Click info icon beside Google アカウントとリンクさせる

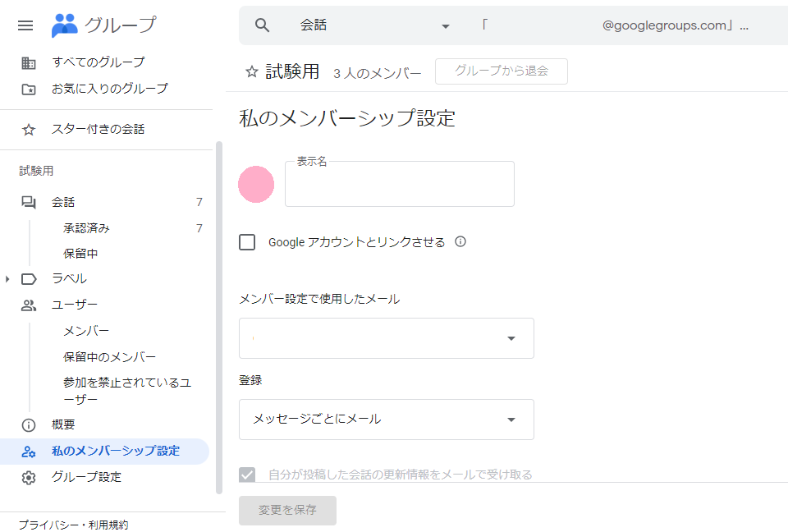click(460, 242)
